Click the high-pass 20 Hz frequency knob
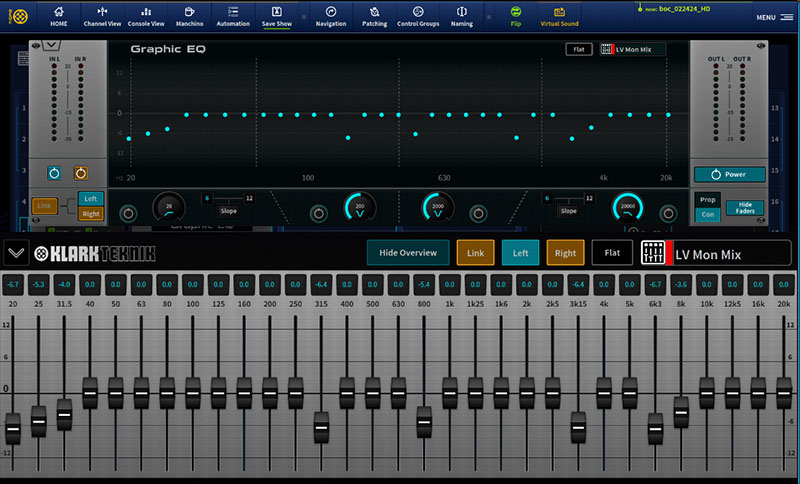 pyautogui.click(x=169, y=207)
